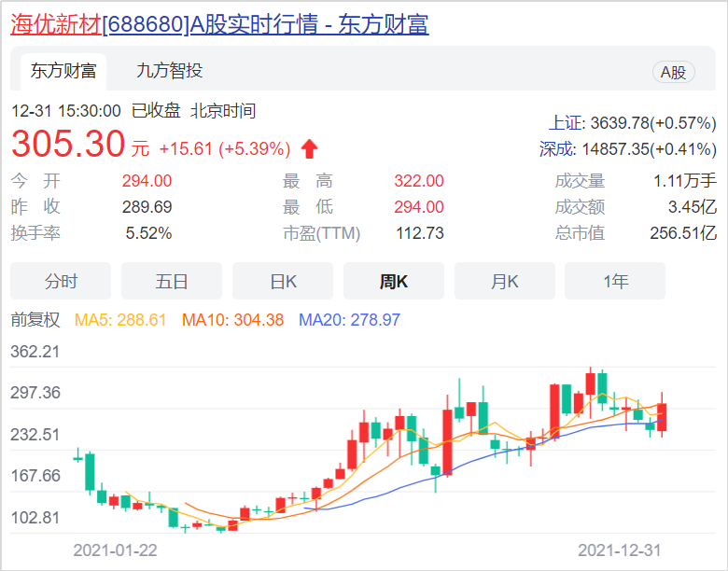Click the MA5: 288.61 indicator
Viewport: 728px width, 571px height.
click(x=120, y=319)
